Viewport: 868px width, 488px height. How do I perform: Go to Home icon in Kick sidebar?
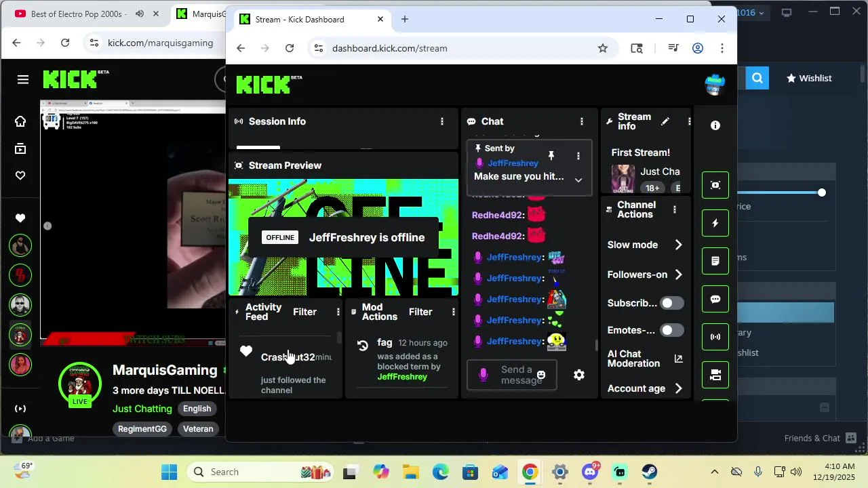20,121
